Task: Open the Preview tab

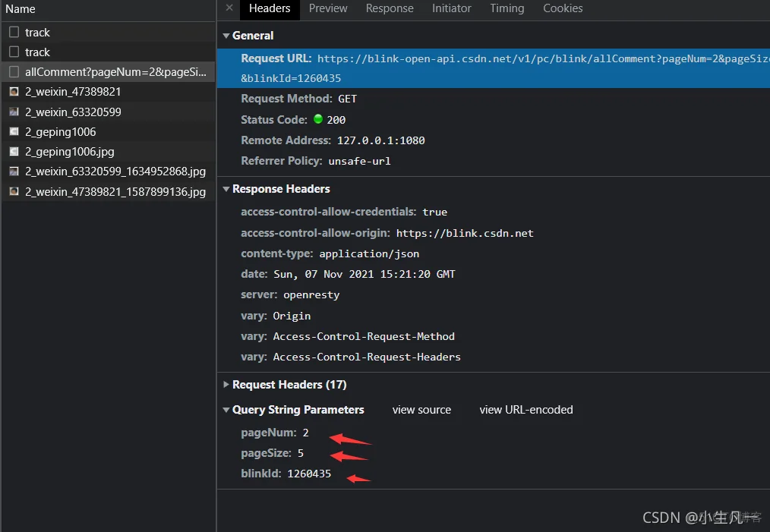Action: coord(328,8)
